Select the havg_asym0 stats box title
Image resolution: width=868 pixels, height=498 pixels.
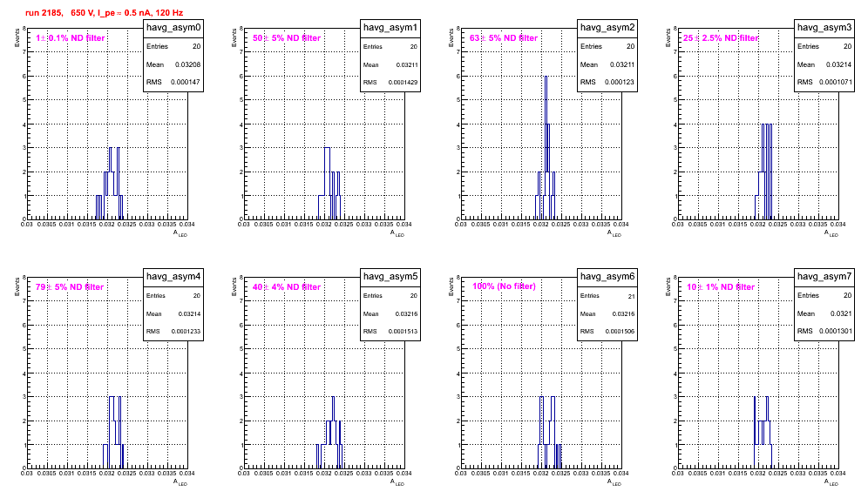tap(173, 28)
